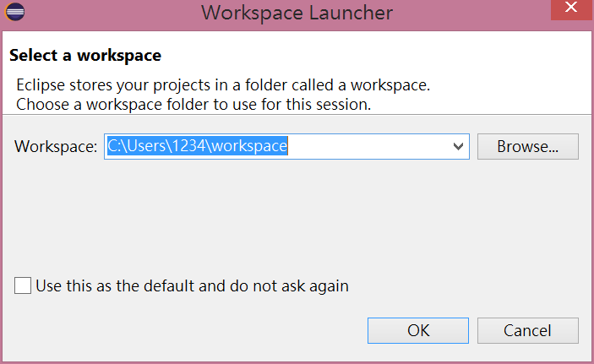This screenshot has height=364, width=594.
Task: Click empty title bar area beside Eclipse icon
Action: point(101,13)
